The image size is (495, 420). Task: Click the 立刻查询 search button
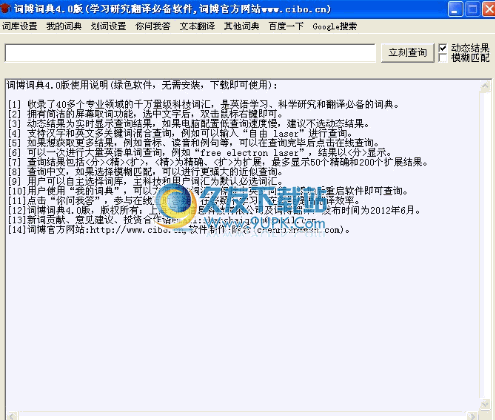point(408,53)
